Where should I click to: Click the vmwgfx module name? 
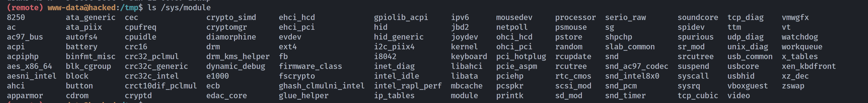coord(795,17)
